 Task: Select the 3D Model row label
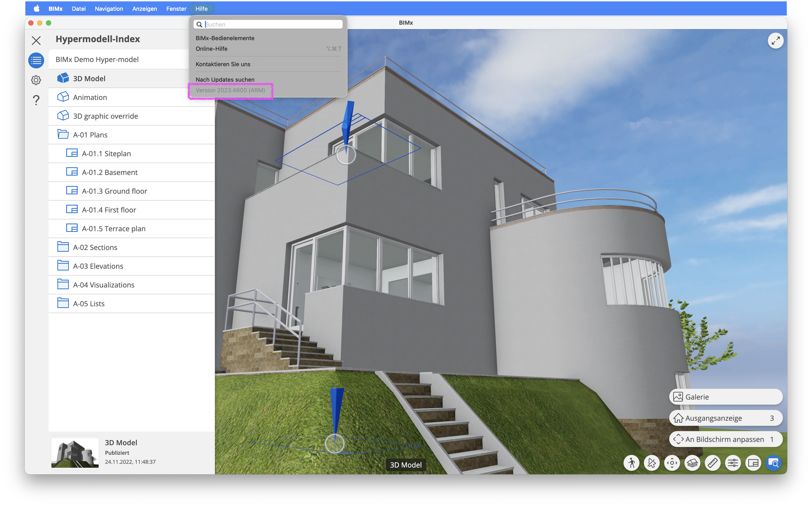89,79
